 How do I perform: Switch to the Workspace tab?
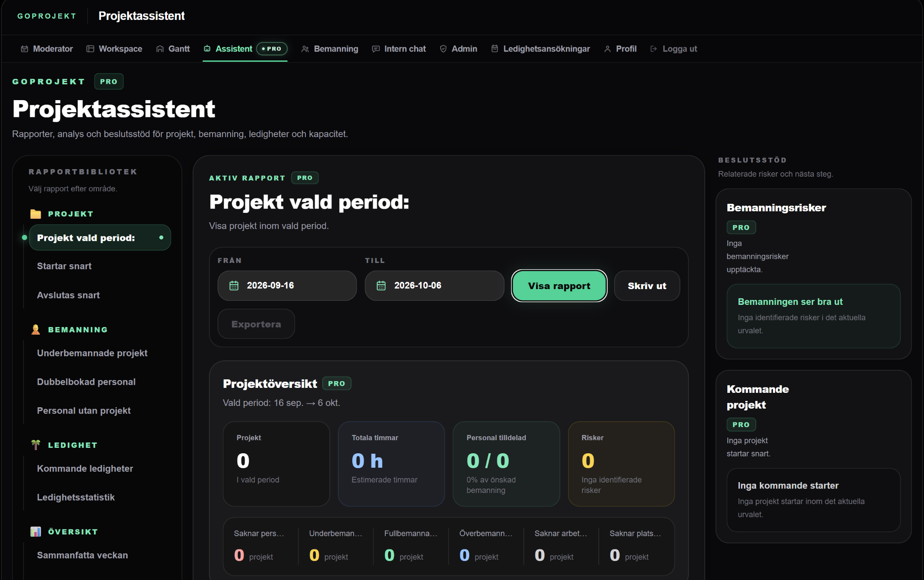[114, 49]
